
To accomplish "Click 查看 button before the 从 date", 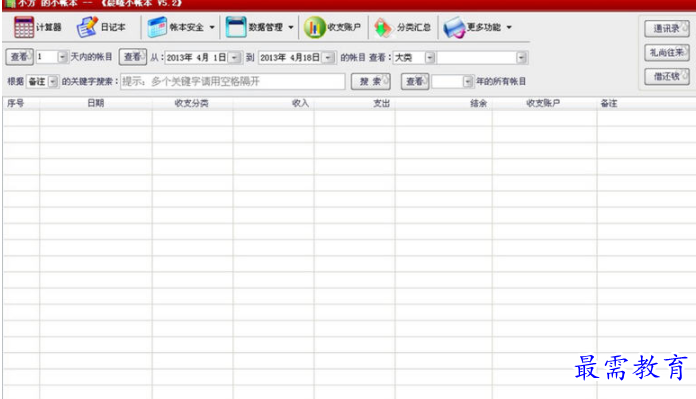I will point(133,57).
